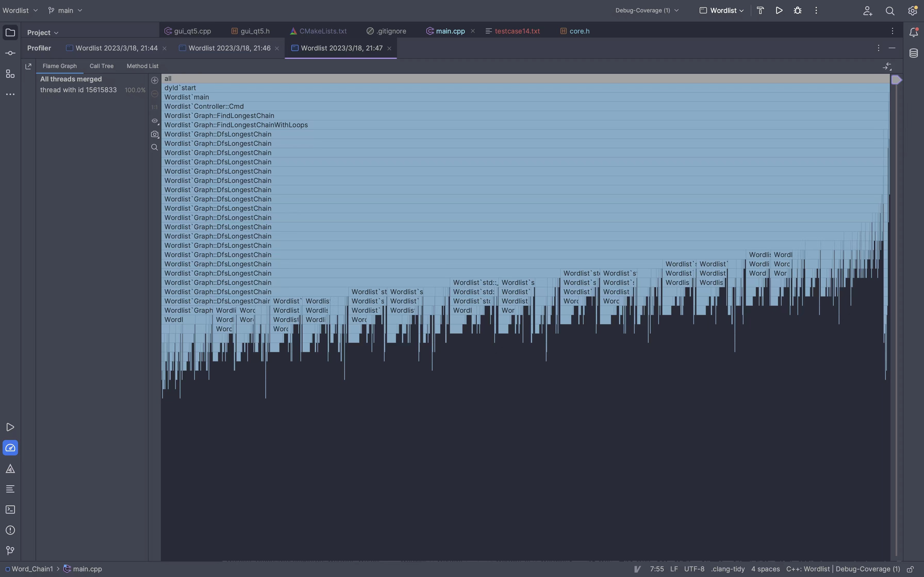The height and width of the screenshot is (577, 924).
Task: Build the project with hammer icon
Action: pos(760,10)
